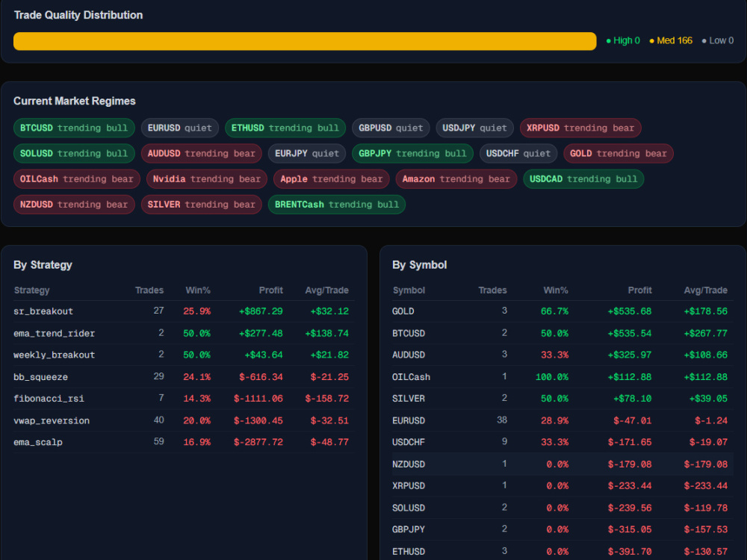747x560 pixels.
Task: Select the vwap_reversion strategy row
Action: [x=184, y=420]
